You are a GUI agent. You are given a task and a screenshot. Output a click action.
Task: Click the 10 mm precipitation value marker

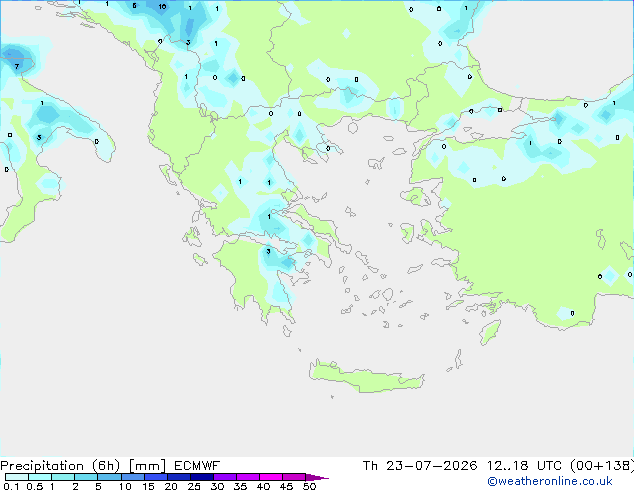pos(162,6)
